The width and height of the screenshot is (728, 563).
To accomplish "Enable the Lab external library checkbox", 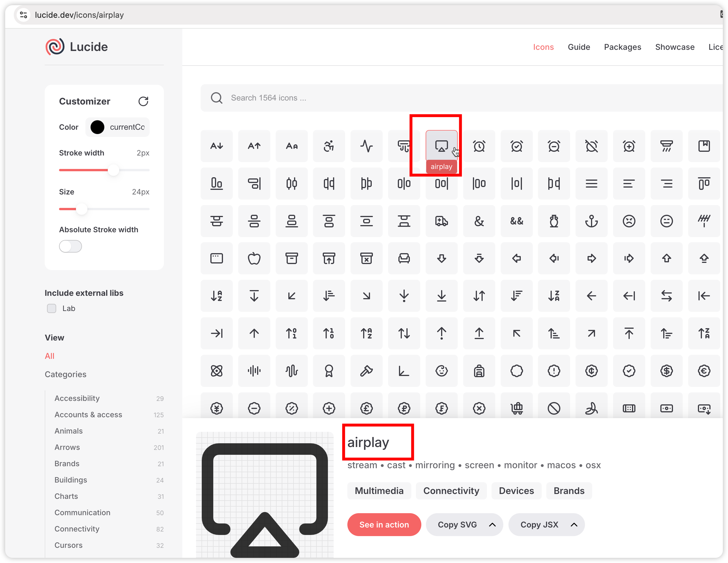I will (x=52, y=308).
